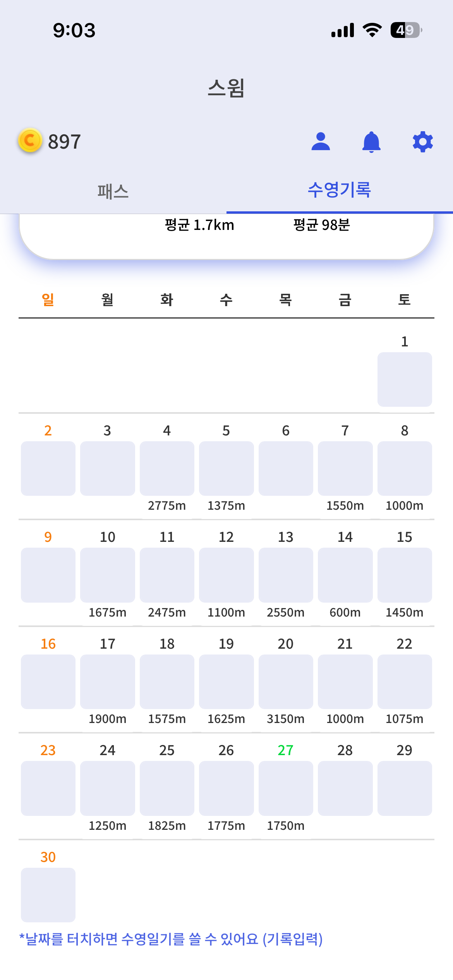The image size is (453, 980).
Task: Tap the 평균 98분 average time
Action: [x=321, y=225]
